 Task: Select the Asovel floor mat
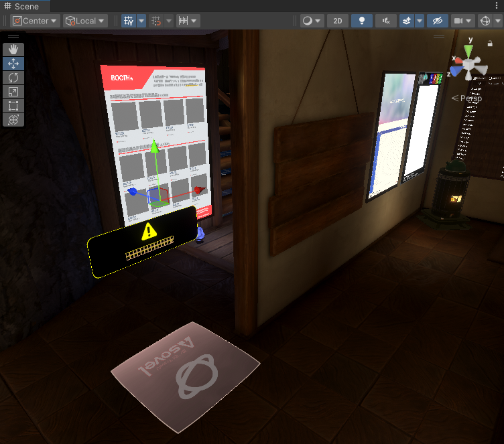[186, 376]
